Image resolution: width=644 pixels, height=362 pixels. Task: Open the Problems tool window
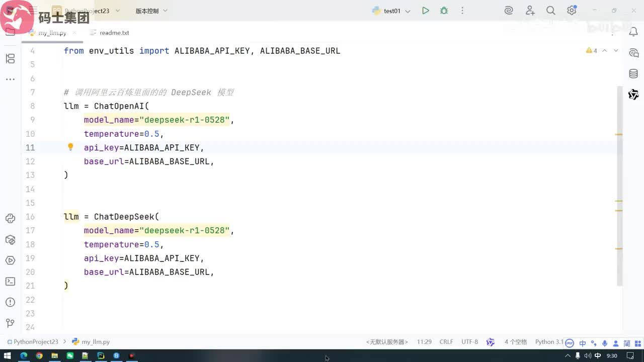click(x=10, y=302)
